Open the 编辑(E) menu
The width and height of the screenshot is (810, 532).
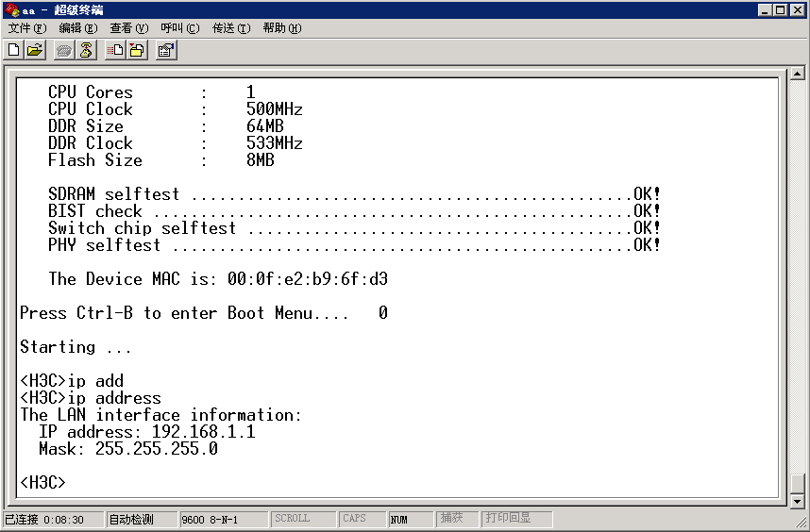click(77, 28)
